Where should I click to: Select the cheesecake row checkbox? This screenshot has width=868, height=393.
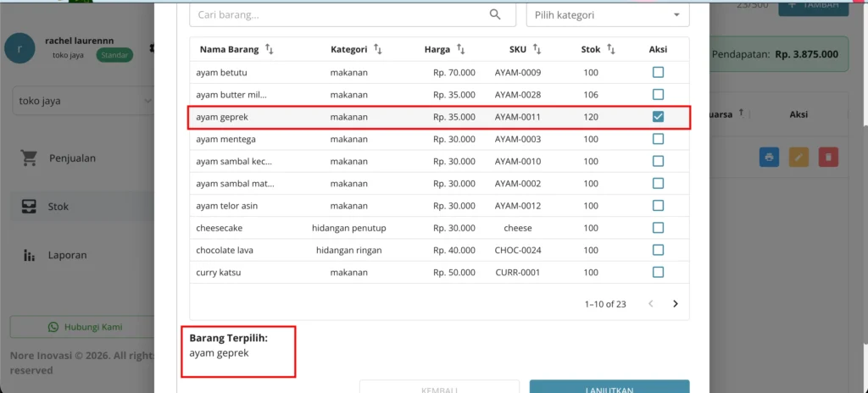pyautogui.click(x=658, y=228)
